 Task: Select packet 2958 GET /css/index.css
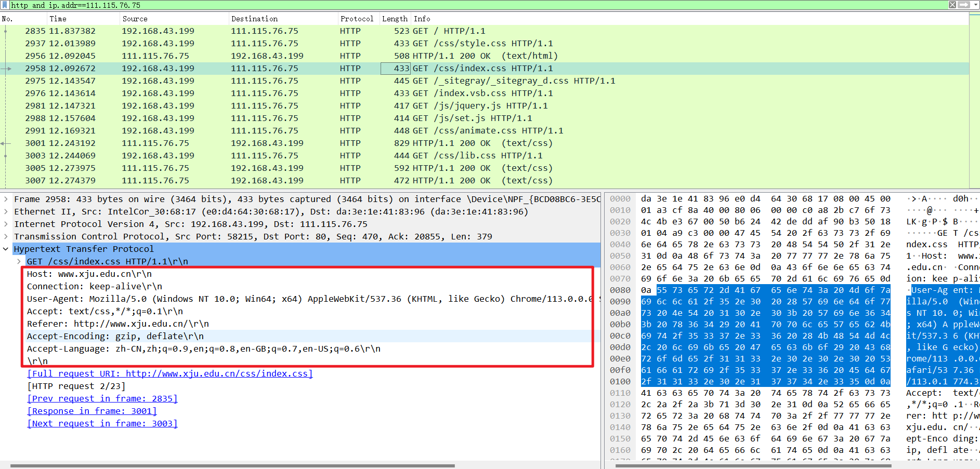(485, 69)
